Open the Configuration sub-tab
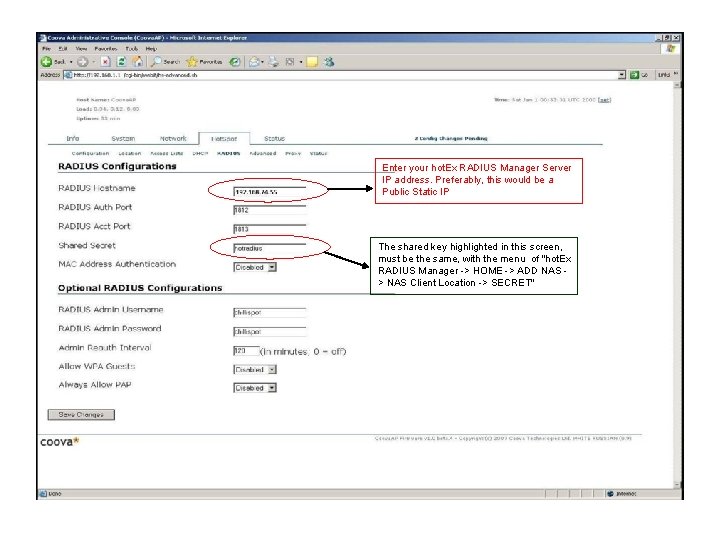Viewport: 720px width, 540px height. [x=90, y=153]
